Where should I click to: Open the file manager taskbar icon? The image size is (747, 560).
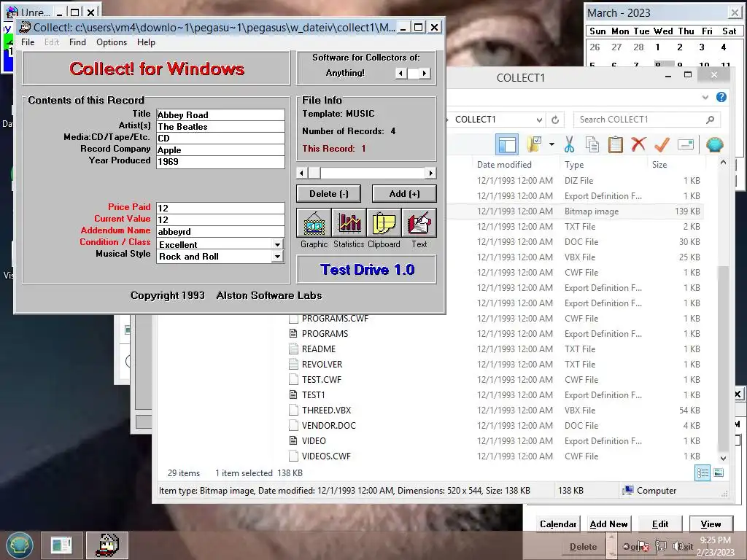(x=61, y=545)
